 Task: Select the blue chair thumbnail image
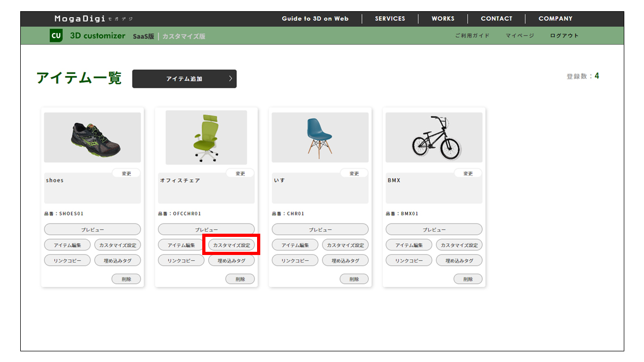320,137
